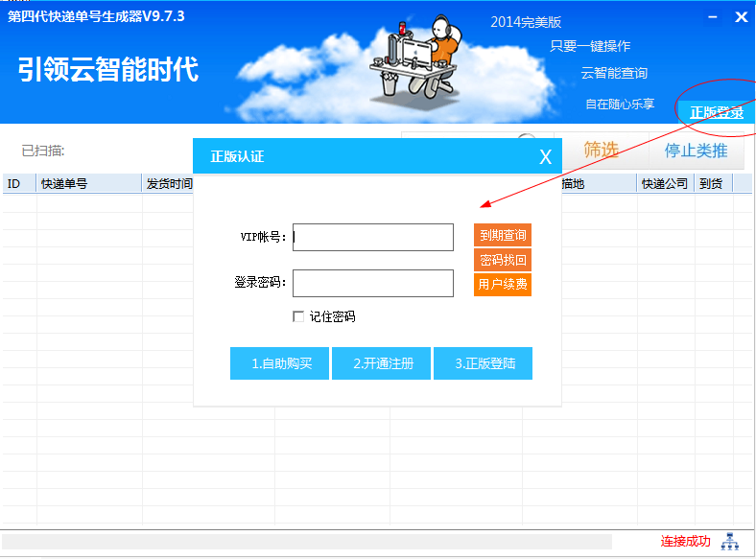Screen dimensions: 756x559
Task: Click the 引领云智能时代 slogan text
Action: tap(108, 69)
